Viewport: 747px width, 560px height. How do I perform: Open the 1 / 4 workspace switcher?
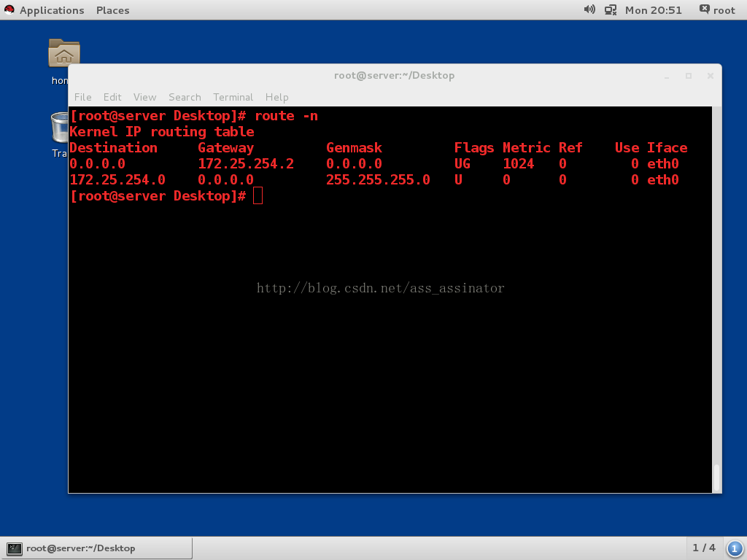[704, 548]
